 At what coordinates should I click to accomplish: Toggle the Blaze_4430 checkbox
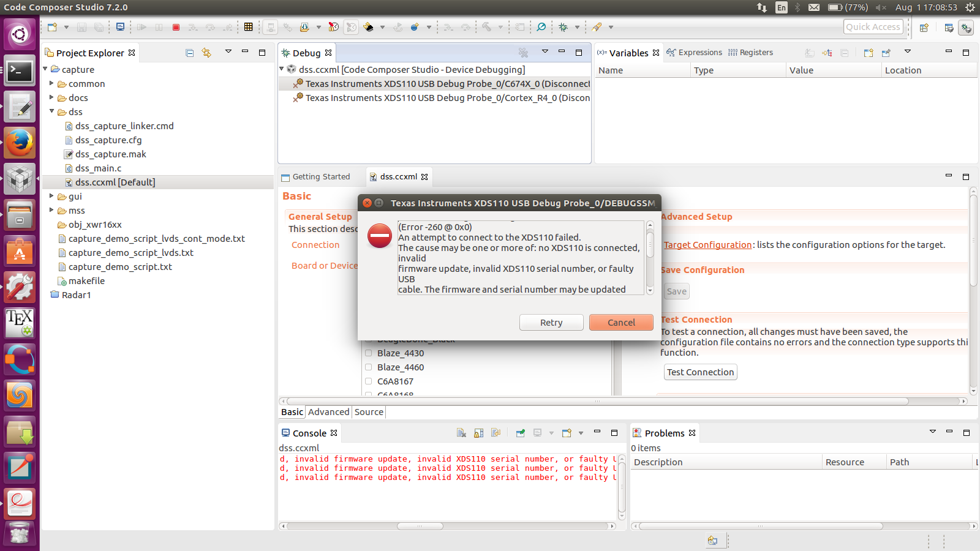tap(368, 353)
